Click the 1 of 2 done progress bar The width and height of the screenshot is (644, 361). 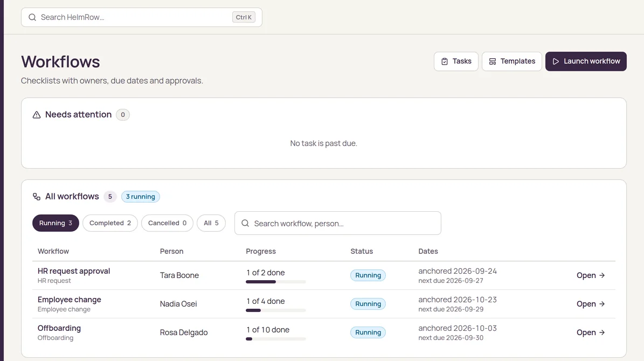pos(275,282)
